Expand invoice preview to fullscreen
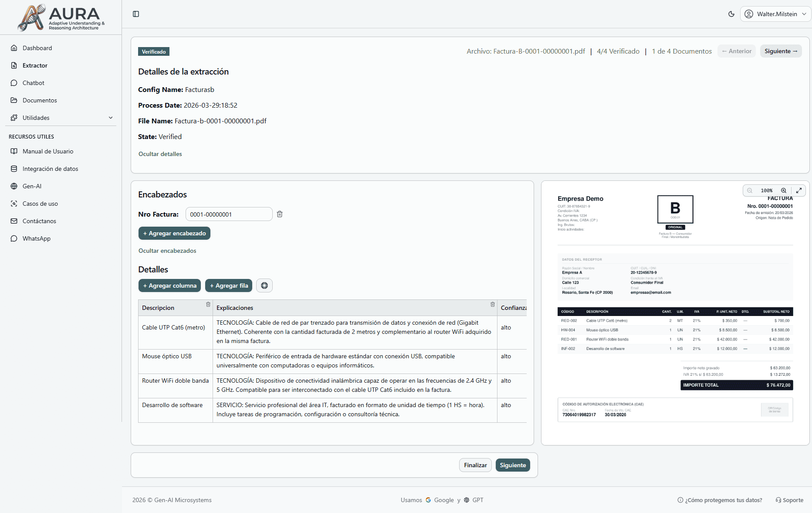 799,190
